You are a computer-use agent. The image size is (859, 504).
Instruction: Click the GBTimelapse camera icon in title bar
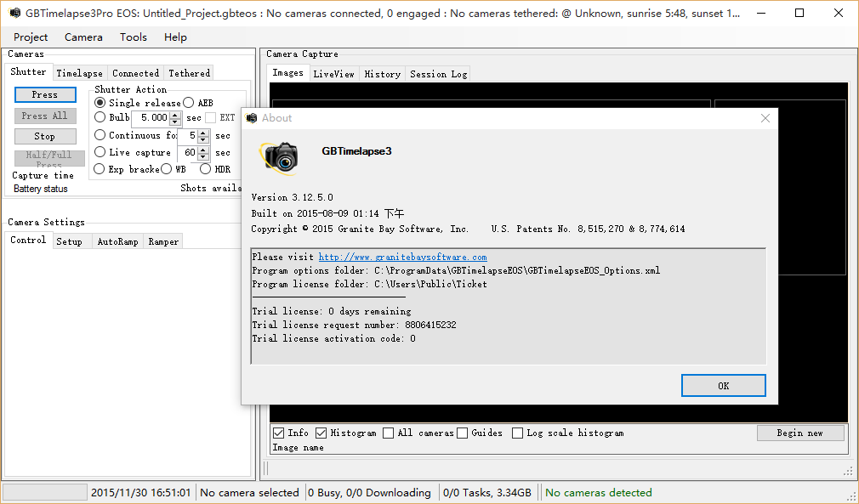click(x=14, y=13)
